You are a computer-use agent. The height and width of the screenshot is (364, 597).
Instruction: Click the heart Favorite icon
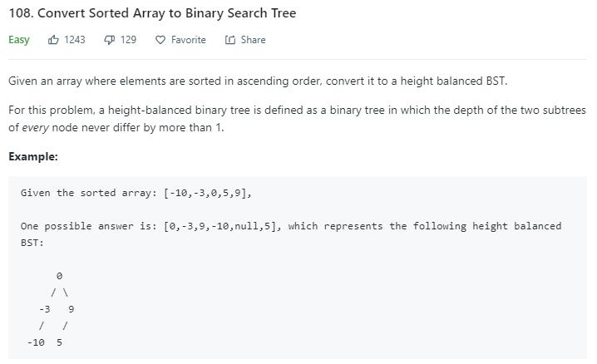point(160,40)
